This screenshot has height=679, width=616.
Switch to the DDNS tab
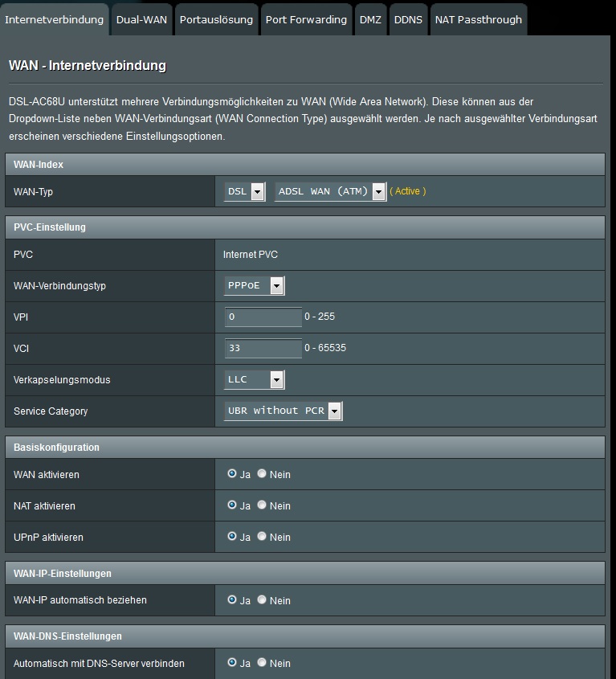point(408,19)
